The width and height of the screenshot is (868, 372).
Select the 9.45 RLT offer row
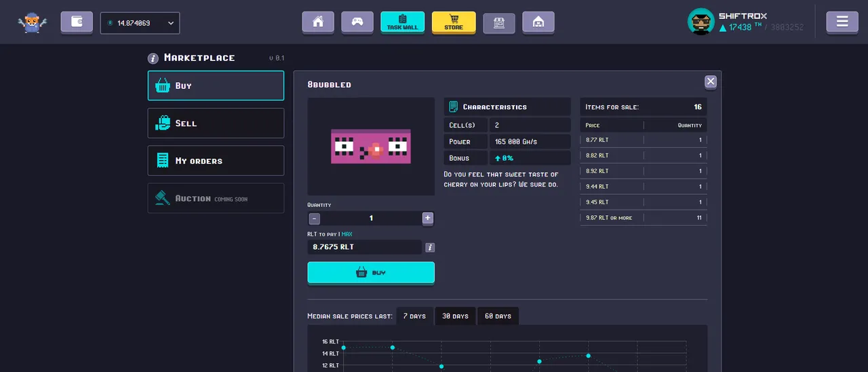click(x=644, y=202)
